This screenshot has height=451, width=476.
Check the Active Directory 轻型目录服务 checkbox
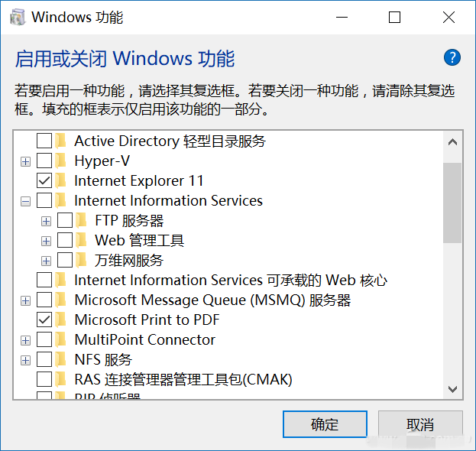point(44,141)
